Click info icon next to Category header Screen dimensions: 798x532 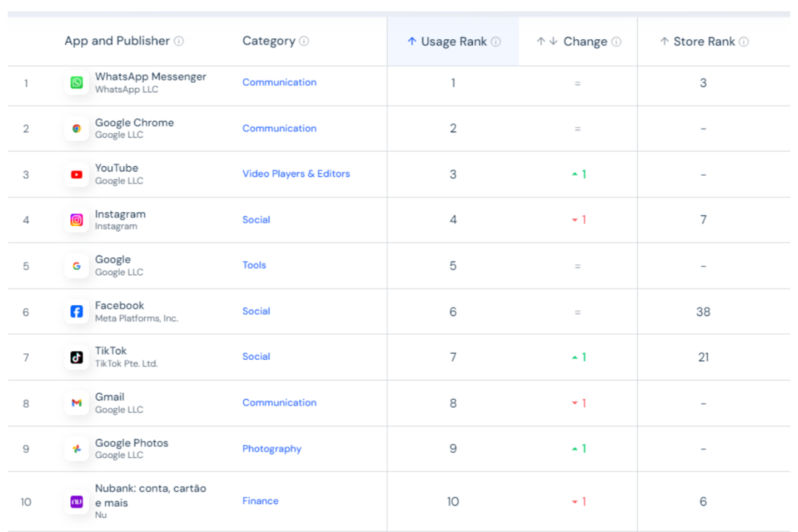tap(304, 41)
